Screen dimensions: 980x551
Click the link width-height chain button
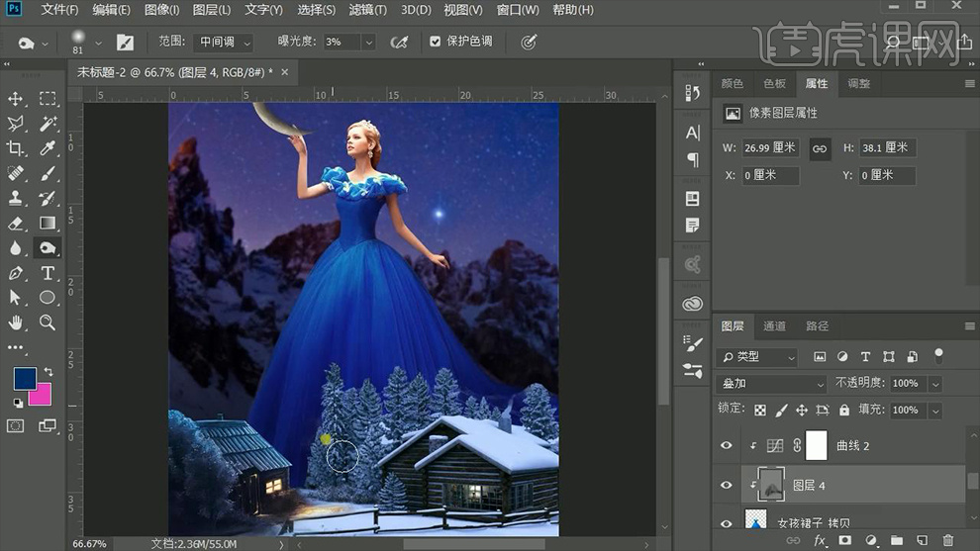pyautogui.click(x=820, y=147)
